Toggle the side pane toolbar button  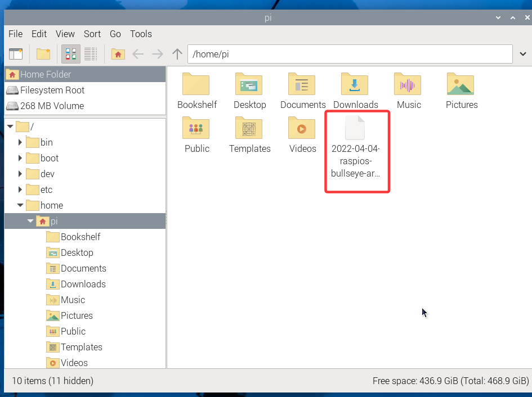click(x=16, y=54)
